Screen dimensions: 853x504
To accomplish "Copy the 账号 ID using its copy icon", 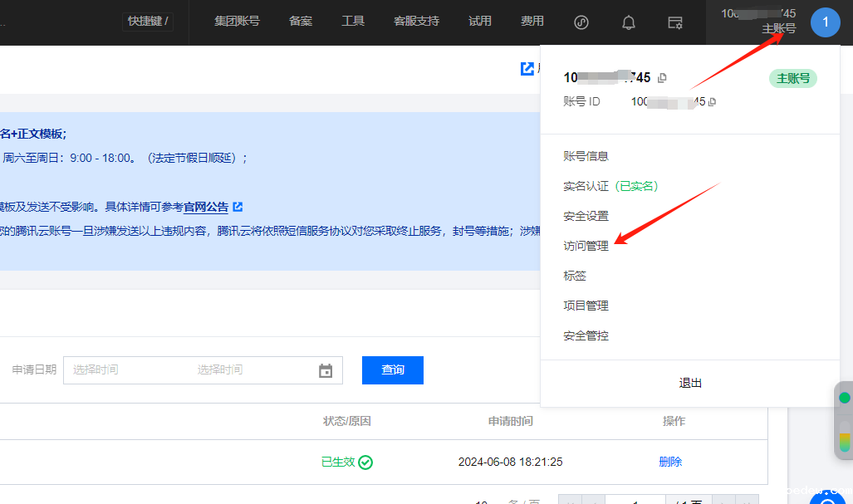I will pyautogui.click(x=713, y=102).
